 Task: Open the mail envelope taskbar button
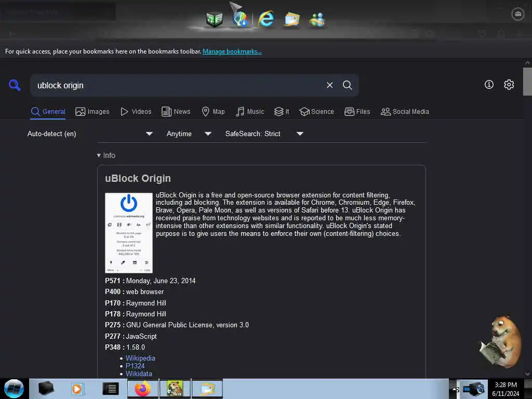207,389
